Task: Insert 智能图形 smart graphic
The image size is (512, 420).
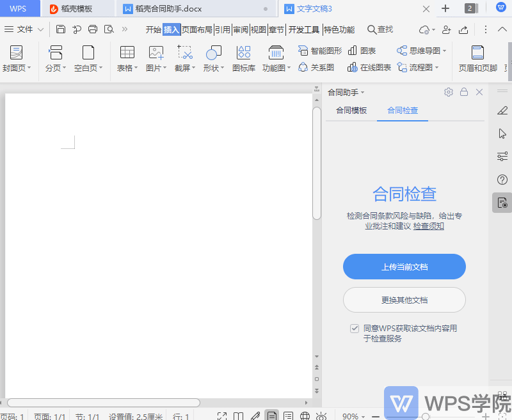Action: point(320,51)
